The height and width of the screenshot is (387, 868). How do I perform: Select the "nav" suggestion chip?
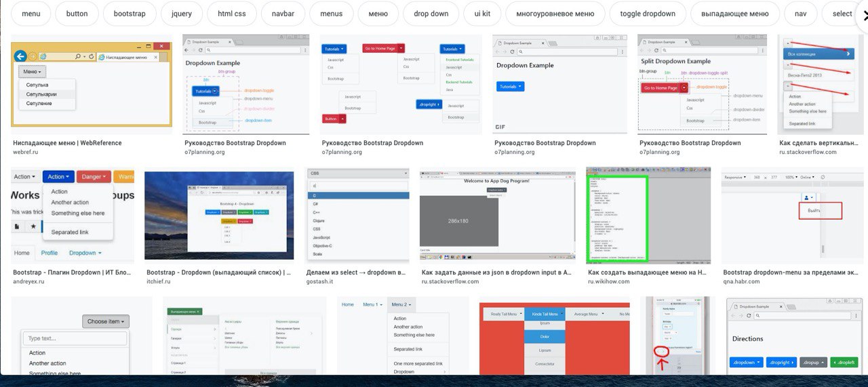pos(800,14)
